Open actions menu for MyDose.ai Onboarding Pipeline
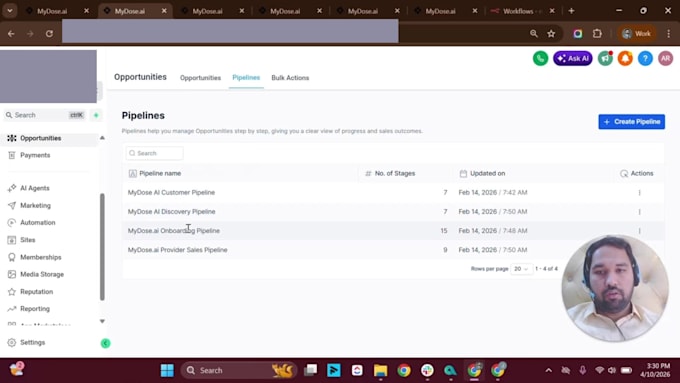This screenshot has width=680, height=383. click(x=639, y=231)
